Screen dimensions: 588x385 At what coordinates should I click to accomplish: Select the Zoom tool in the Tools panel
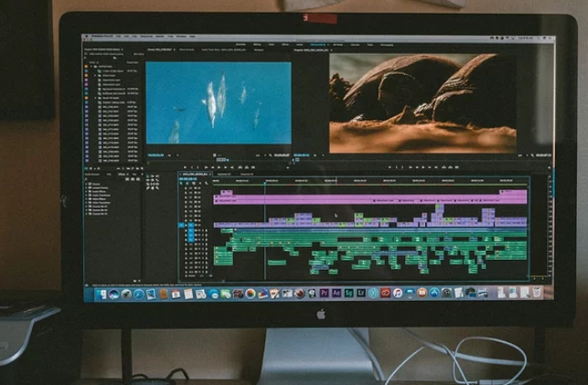click(x=156, y=188)
